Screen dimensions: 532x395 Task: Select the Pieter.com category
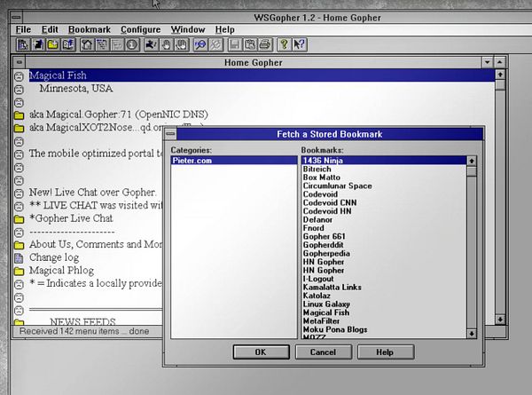234,161
